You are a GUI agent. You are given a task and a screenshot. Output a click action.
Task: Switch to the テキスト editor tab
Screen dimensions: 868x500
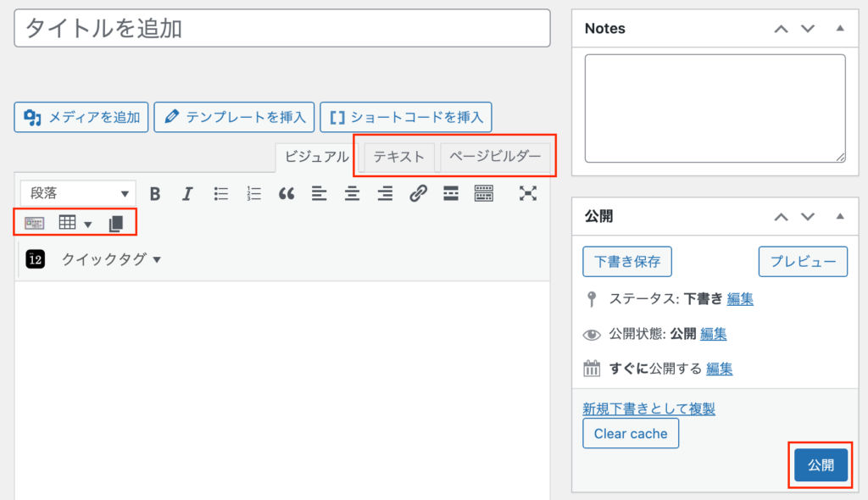tap(398, 158)
